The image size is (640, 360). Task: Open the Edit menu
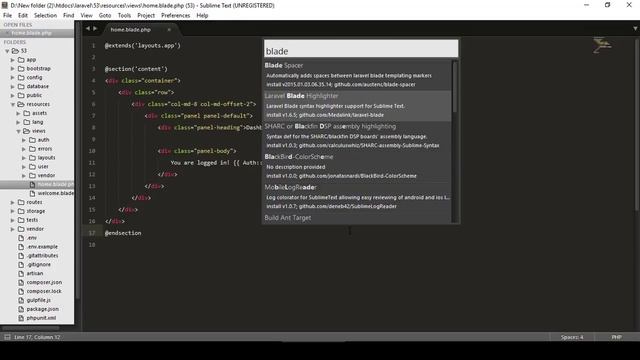click(x=23, y=16)
